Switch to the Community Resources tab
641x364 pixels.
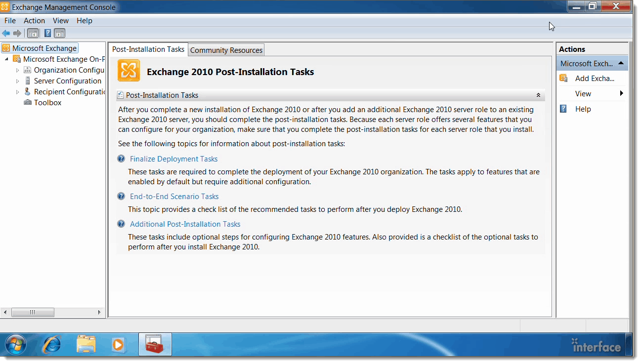(226, 50)
